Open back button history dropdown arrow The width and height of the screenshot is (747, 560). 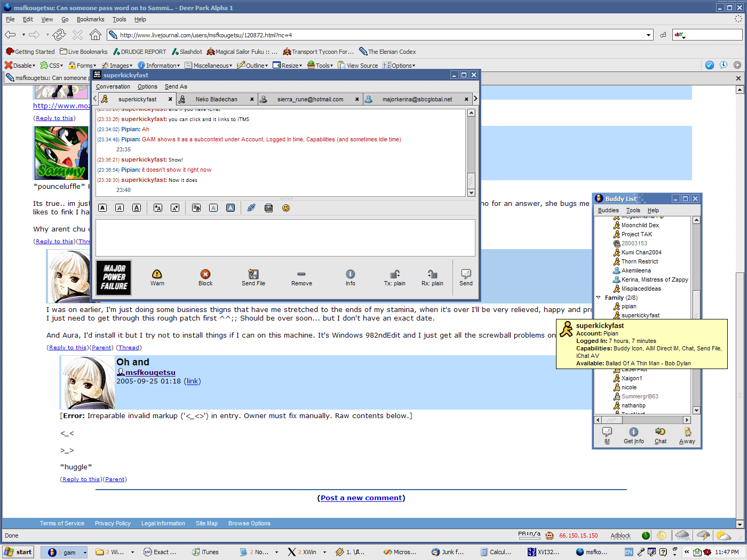pyautogui.click(x=23, y=35)
